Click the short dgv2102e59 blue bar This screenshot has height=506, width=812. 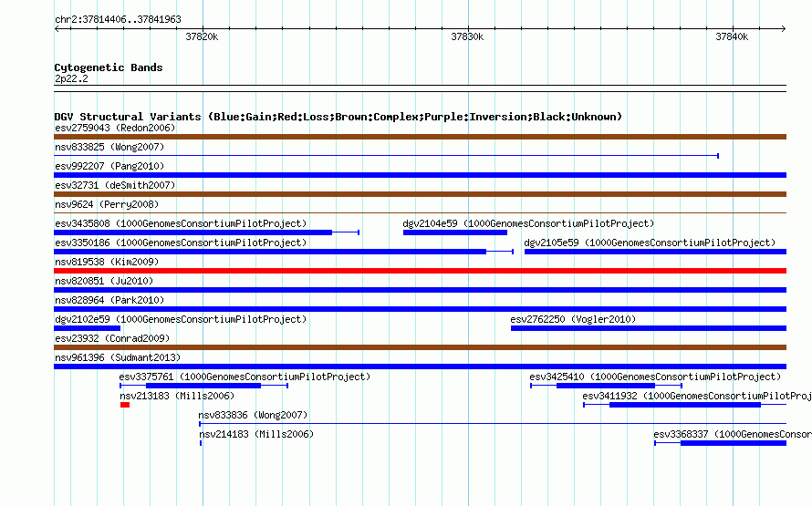click(87, 328)
